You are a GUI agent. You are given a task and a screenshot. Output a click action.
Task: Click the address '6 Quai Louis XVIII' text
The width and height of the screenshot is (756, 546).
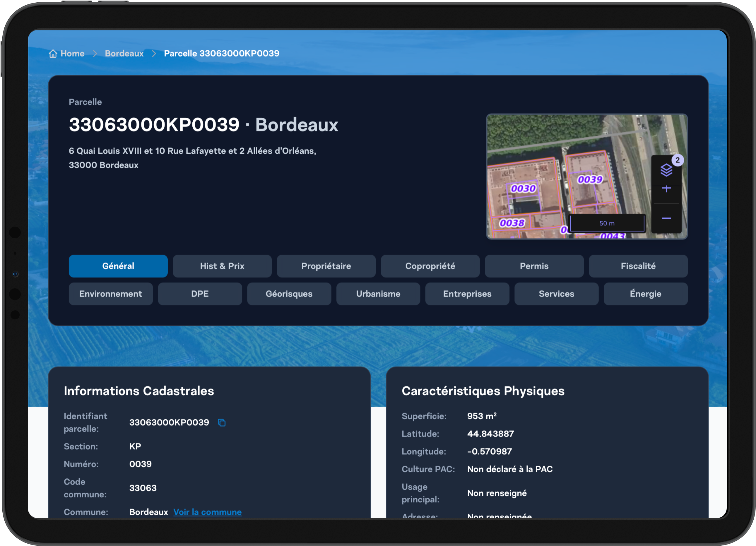[105, 151]
